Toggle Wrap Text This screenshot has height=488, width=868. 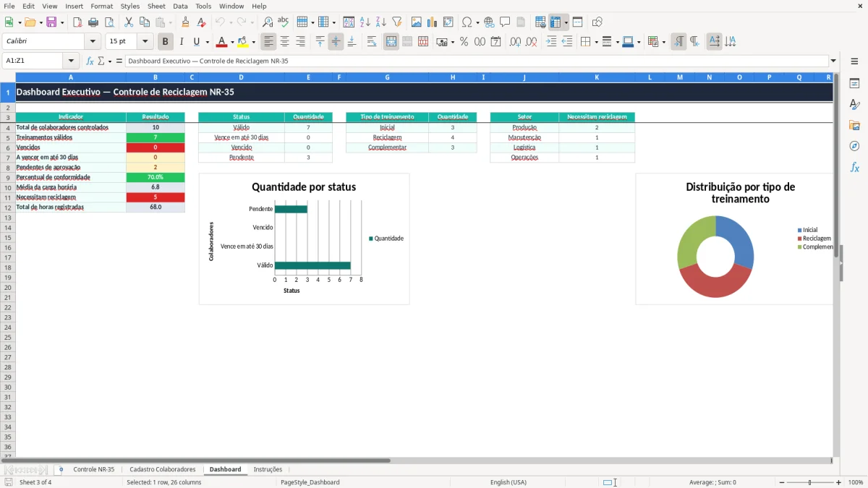372,42
